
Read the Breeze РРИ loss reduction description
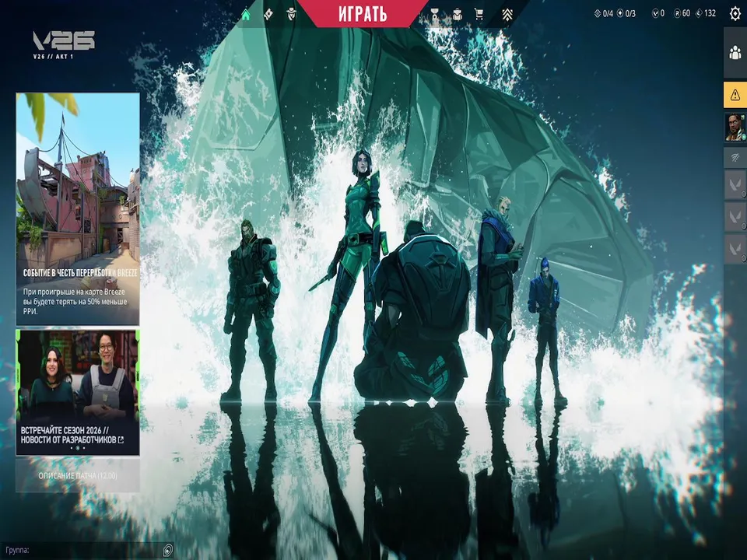click(75, 302)
